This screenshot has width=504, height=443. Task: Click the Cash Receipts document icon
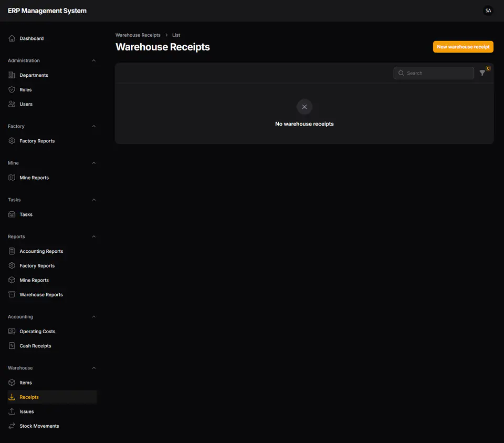12,346
